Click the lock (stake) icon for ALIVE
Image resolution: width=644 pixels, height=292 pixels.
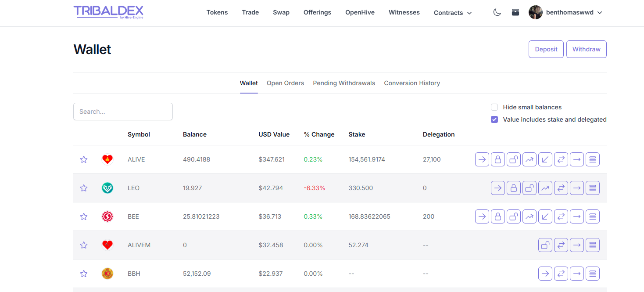click(498, 159)
